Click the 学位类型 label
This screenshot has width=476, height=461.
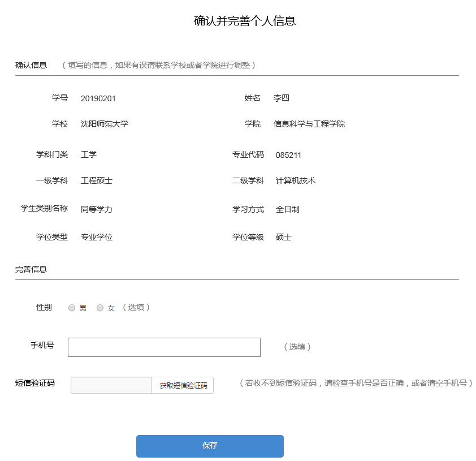[x=52, y=237]
